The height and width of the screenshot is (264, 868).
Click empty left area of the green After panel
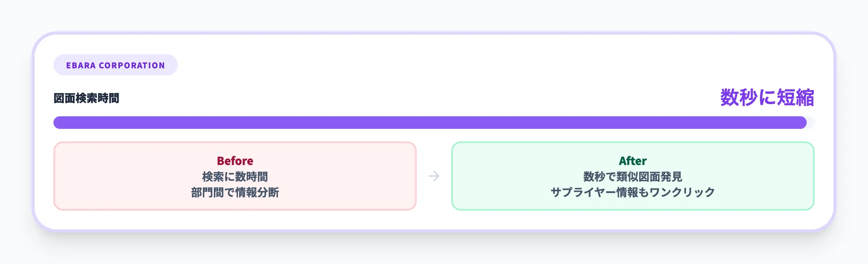[x=495, y=176]
